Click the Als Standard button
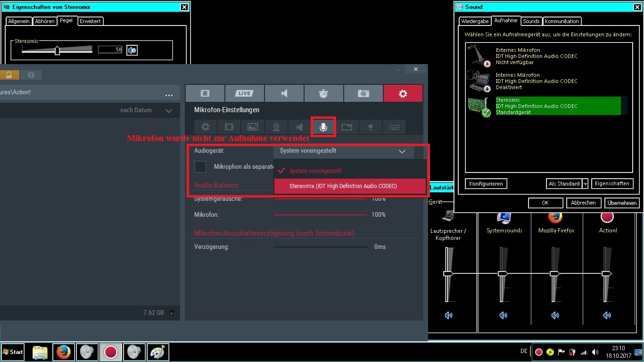Screen dimensions: 644x362 (x=564, y=184)
